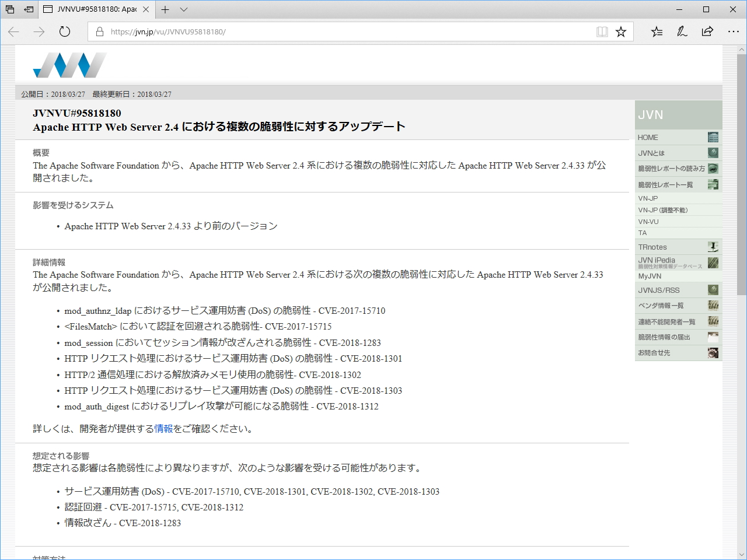The width and height of the screenshot is (747, 560).
Task: Reload the page with the refresh icon
Action: point(64,32)
